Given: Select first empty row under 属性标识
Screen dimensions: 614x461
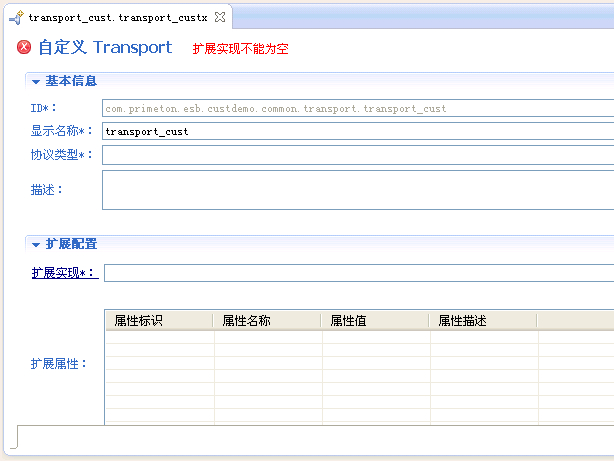Looking at the screenshot, I should pyautogui.click(x=158, y=337).
